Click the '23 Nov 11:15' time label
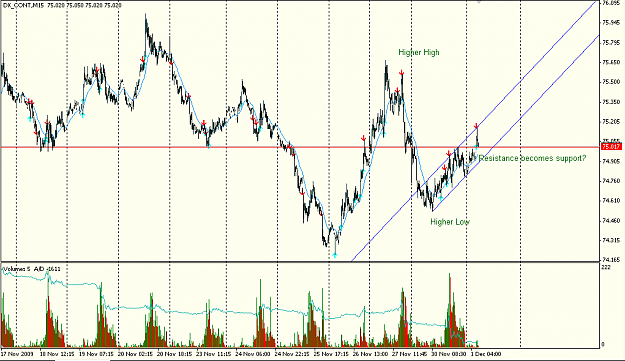 pos(213,354)
